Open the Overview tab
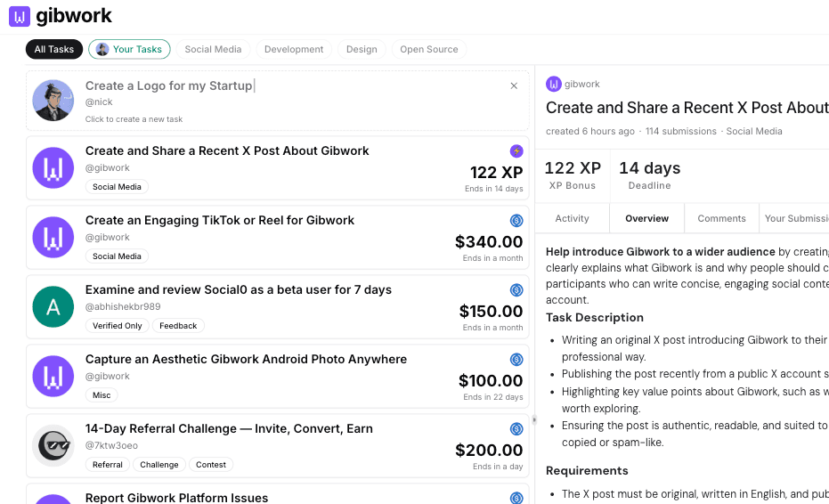The height and width of the screenshot is (504, 829). point(646,218)
